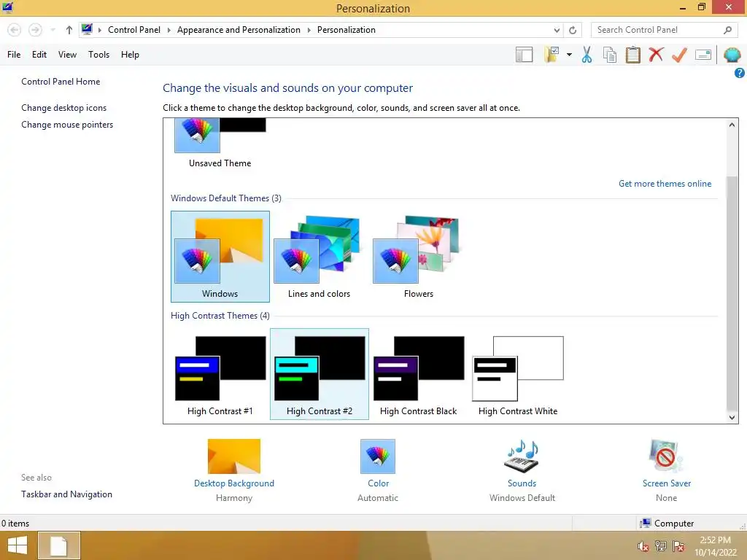Viewport: 747px width, 560px height.
Task: Select the Unsaved Theme thumbnail
Action: (220, 143)
